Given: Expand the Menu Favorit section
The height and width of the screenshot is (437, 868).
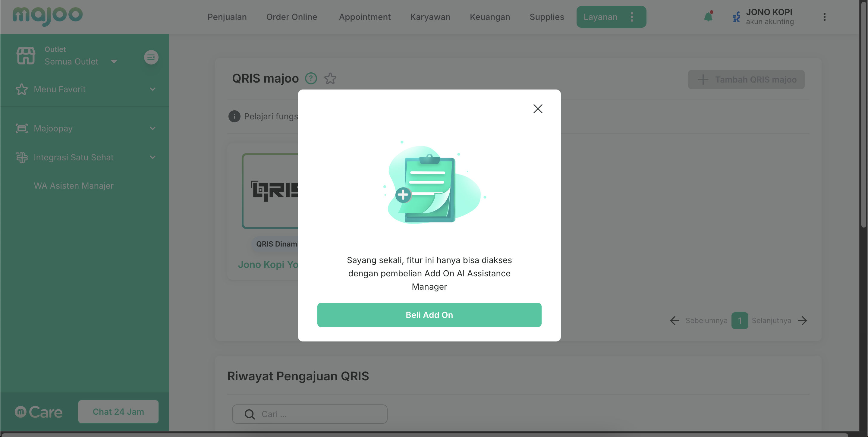Looking at the screenshot, I should (x=85, y=89).
